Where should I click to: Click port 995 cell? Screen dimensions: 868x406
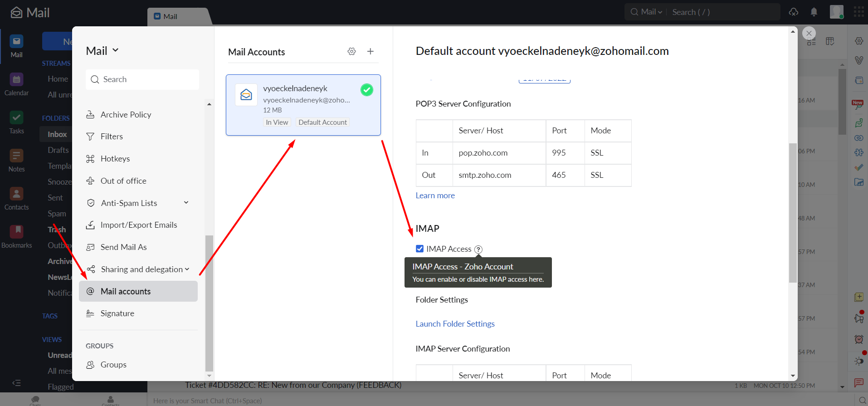pyautogui.click(x=566, y=153)
